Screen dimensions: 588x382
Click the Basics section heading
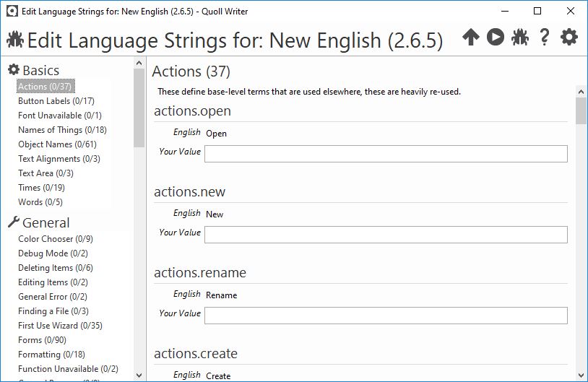[x=41, y=70]
